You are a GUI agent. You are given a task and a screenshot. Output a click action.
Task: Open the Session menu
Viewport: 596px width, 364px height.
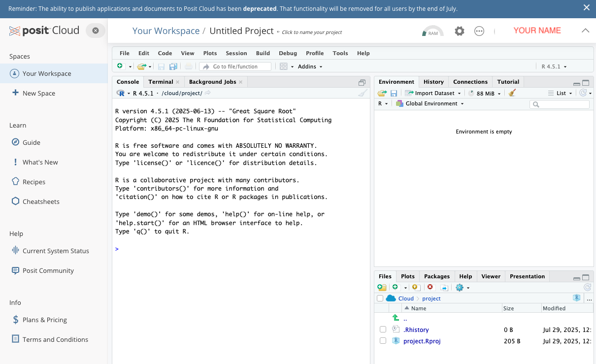click(236, 53)
